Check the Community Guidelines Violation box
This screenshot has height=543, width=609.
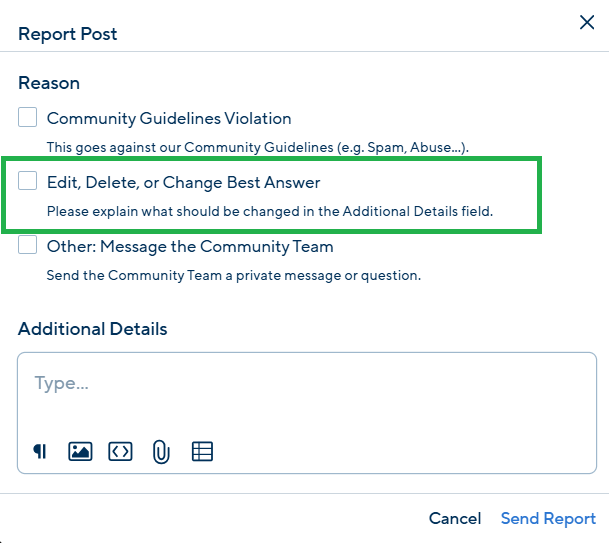(x=28, y=117)
